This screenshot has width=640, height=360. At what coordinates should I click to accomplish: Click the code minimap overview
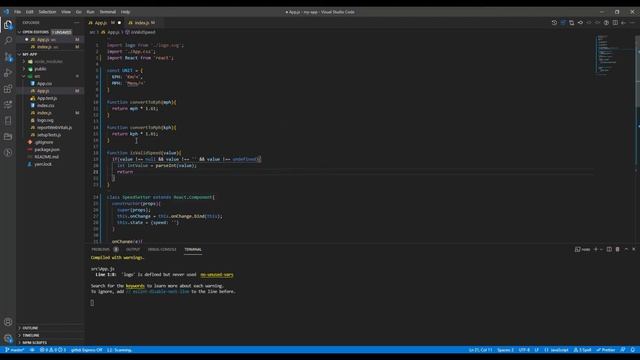pyautogui.click(x=614, y=55)
